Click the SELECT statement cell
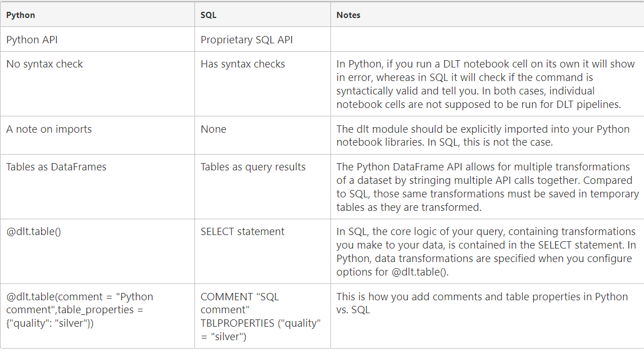 pyautogui.click(x=262, y=251)
